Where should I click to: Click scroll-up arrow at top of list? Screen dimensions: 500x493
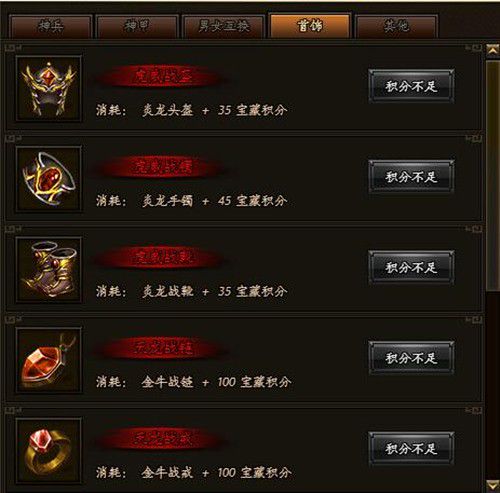[493, 50]
